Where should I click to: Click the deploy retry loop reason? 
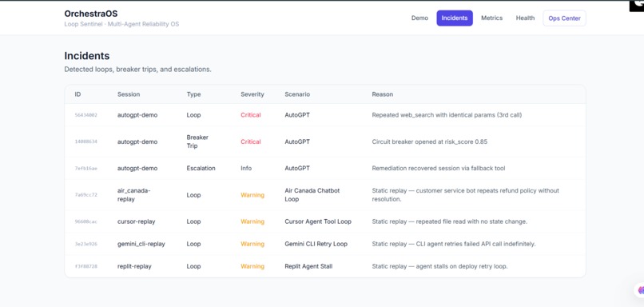440,266
